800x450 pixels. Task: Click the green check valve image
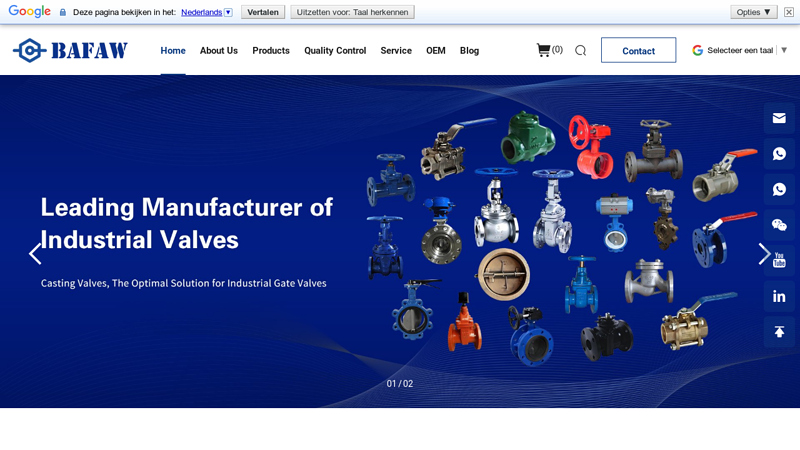[x=528, y=137]
